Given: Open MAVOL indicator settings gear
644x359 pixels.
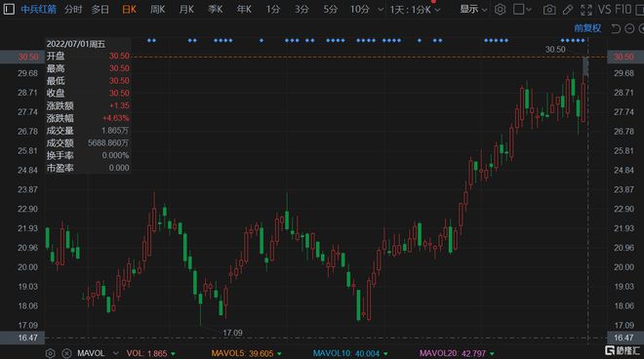Looking at the screenshot, I should (50, 353).
